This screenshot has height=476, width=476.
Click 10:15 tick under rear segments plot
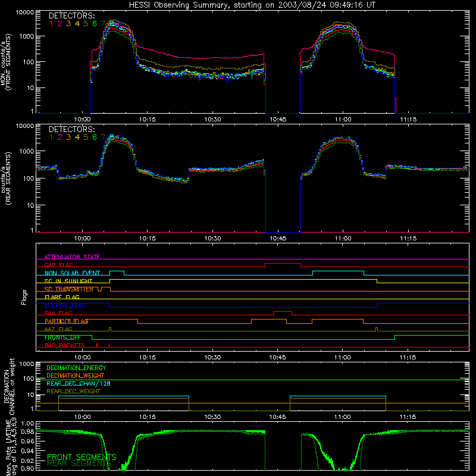[x=147, y=239]
